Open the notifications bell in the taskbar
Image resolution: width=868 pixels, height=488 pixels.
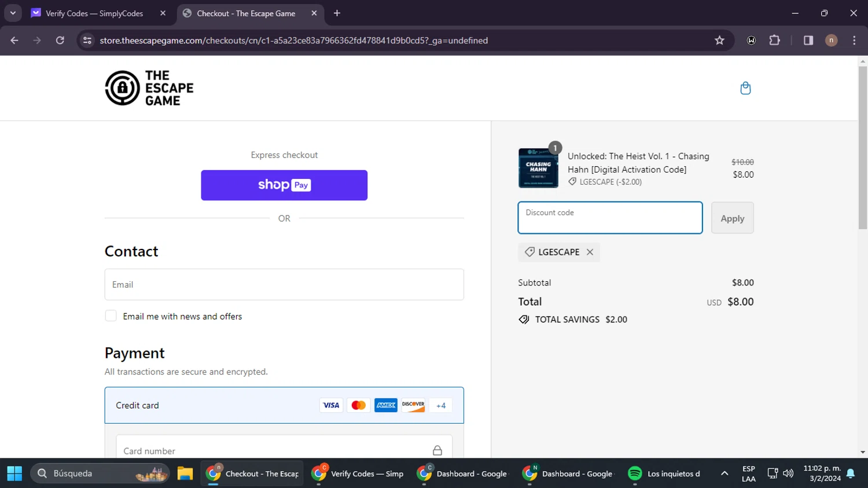pyautogui.click(x=851, y=474)
